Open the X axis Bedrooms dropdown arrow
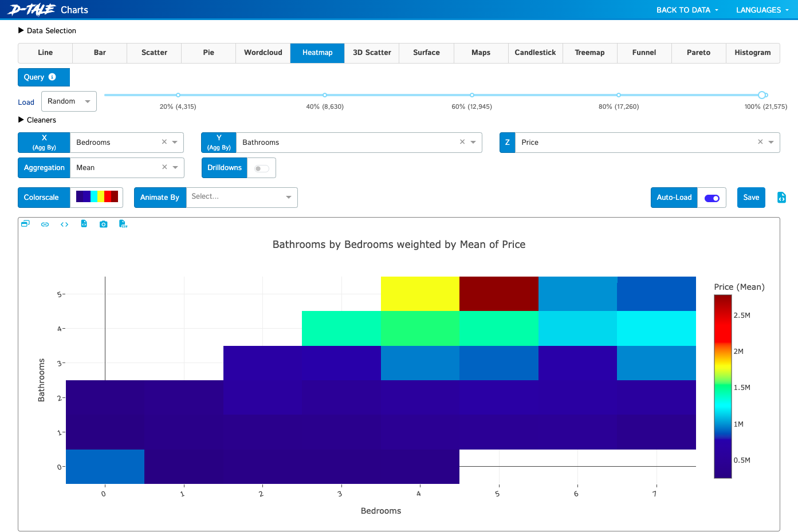Image resolution: width=798 pixels, height=532 pixels. [x=175, y=142]
